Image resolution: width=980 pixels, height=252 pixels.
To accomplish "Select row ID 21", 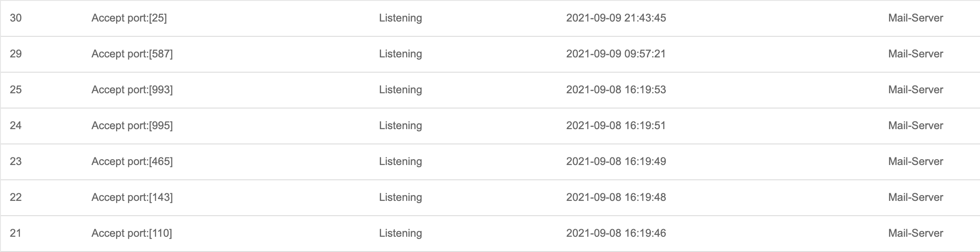I will [x=16, y=233].
